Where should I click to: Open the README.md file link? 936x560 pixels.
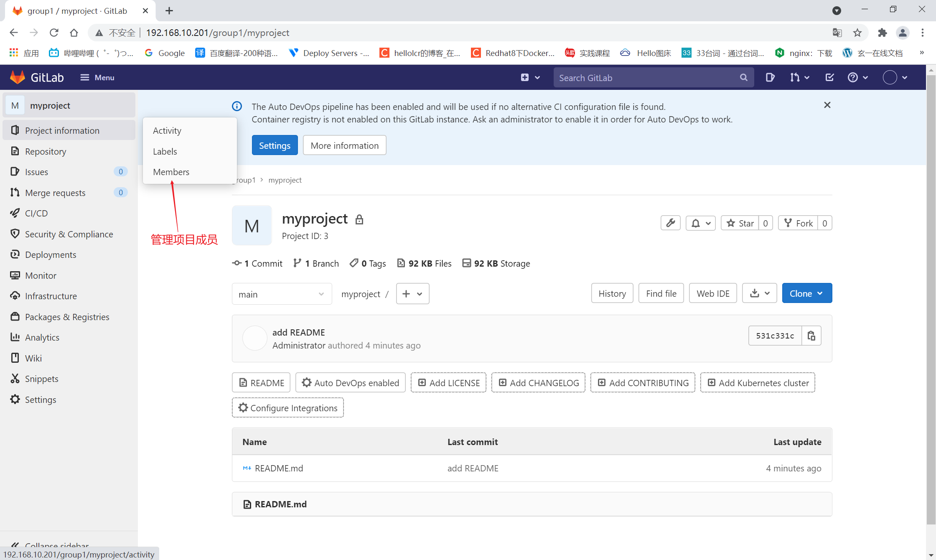click(279, 468)
